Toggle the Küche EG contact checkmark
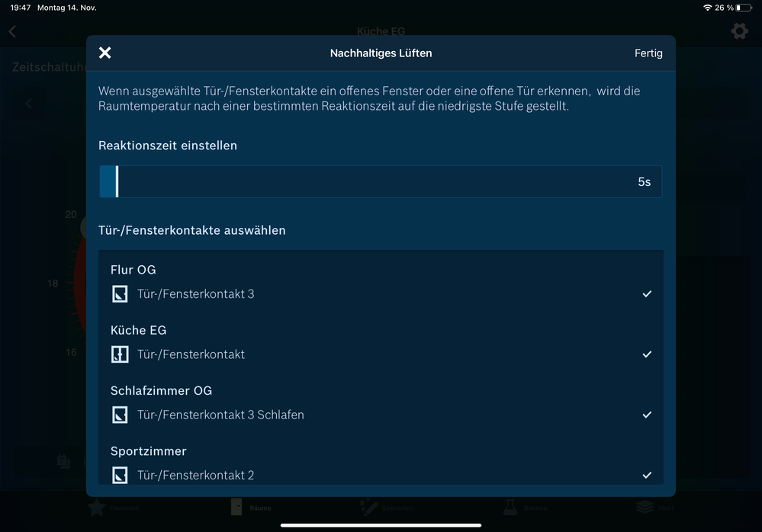 pos(647,354)
